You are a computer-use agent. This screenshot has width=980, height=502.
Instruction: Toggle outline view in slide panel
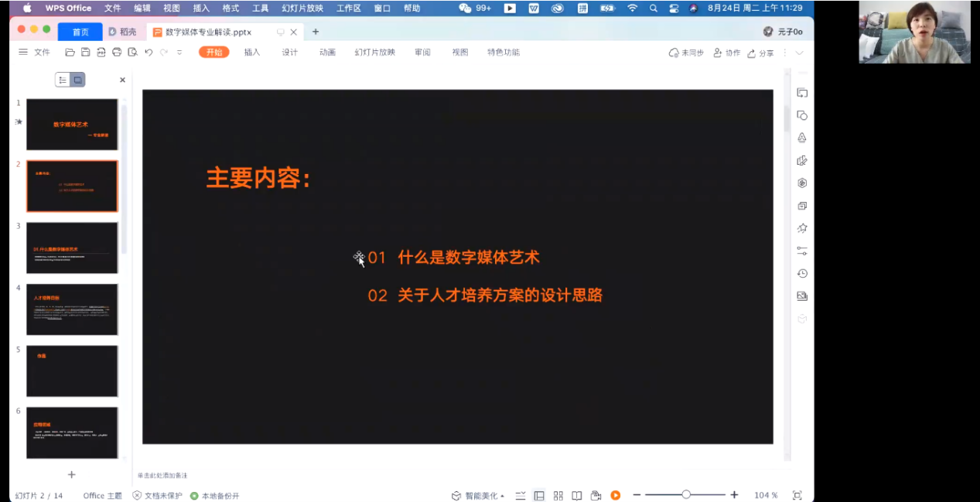click(x=63, y=80)
